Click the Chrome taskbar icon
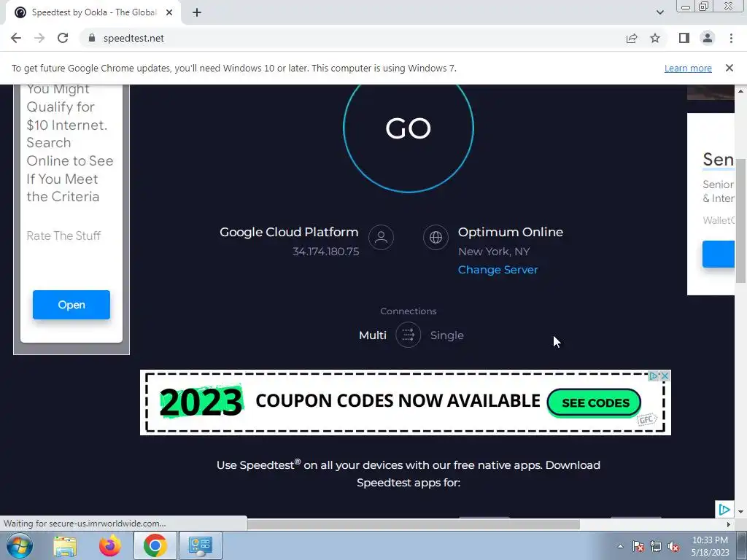 tap(155, 545)
